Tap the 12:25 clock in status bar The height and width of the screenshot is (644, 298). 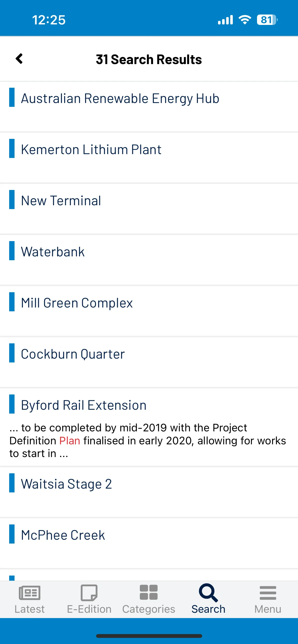point(49,20)
